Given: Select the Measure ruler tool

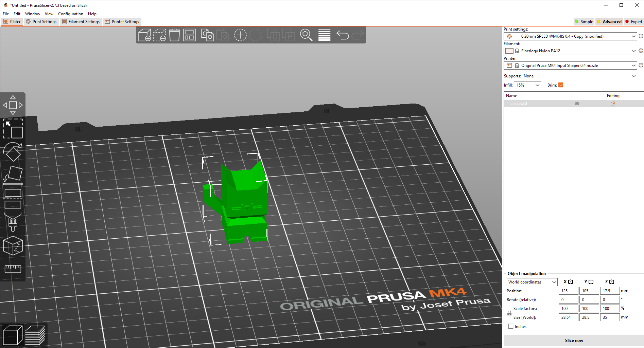Looking at the screenshot, I should coord(13,269).
